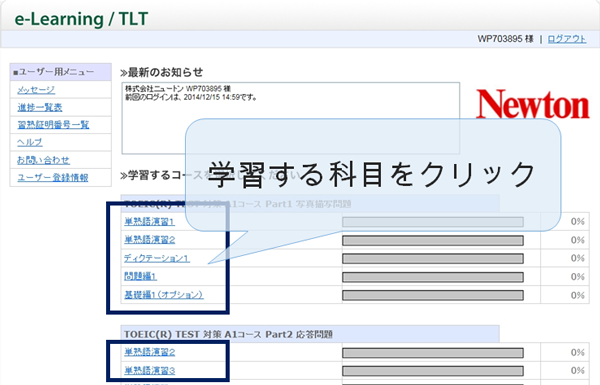Click the e-Learning / TLT title
This screenshot has height=385, width=600.
81,19
